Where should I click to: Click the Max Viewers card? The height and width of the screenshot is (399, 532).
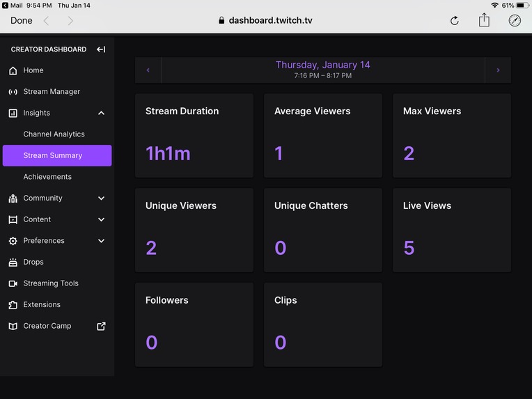tap(452, 136)
